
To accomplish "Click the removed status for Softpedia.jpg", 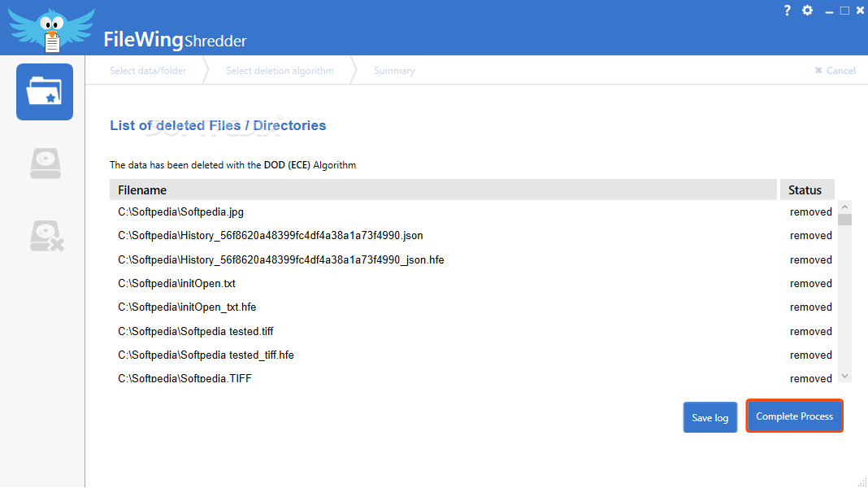I will click(x=811, y=212).
